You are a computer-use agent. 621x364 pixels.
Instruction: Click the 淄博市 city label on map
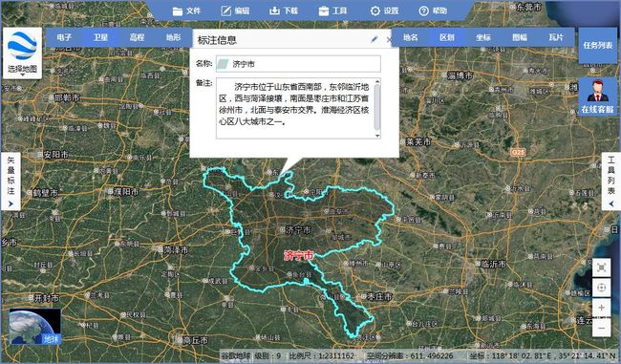(460, 75)
